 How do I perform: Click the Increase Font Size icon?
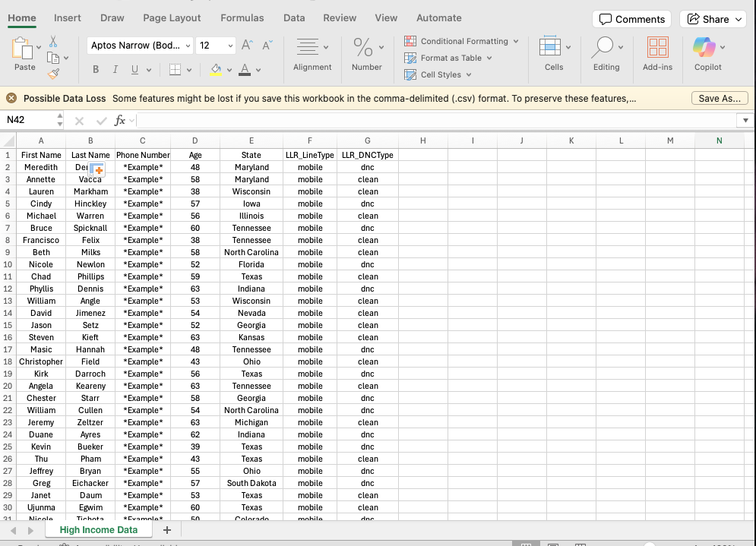coord(247,46)
